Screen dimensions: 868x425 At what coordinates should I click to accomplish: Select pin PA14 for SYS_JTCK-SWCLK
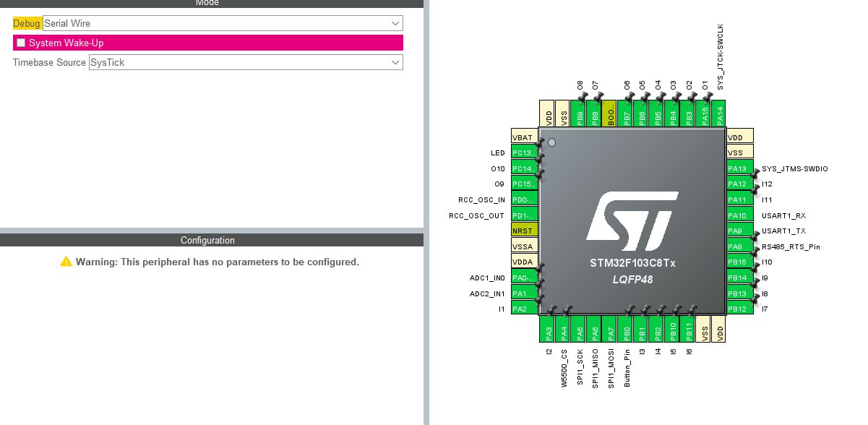point(719,114)
